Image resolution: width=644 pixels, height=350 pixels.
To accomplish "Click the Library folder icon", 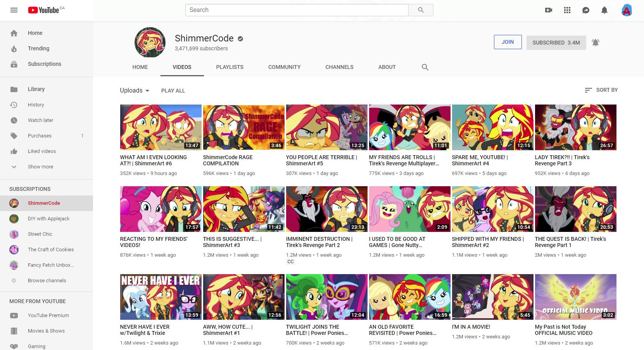I will click(x=14, y=89).
